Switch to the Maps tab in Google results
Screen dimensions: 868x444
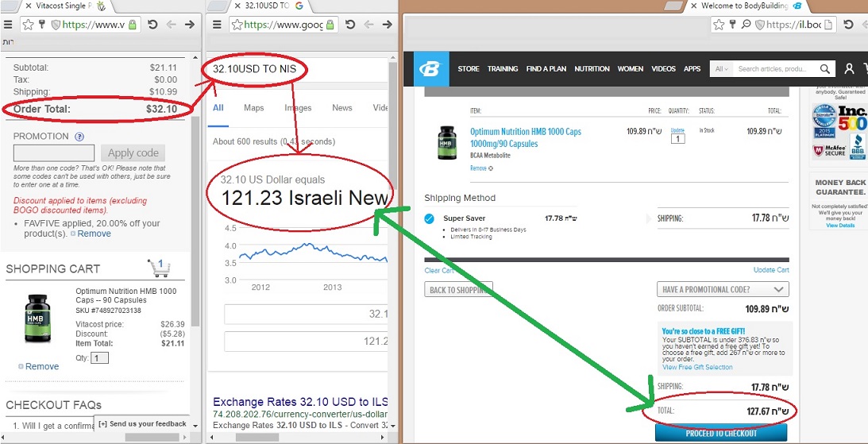coord(254,108)
